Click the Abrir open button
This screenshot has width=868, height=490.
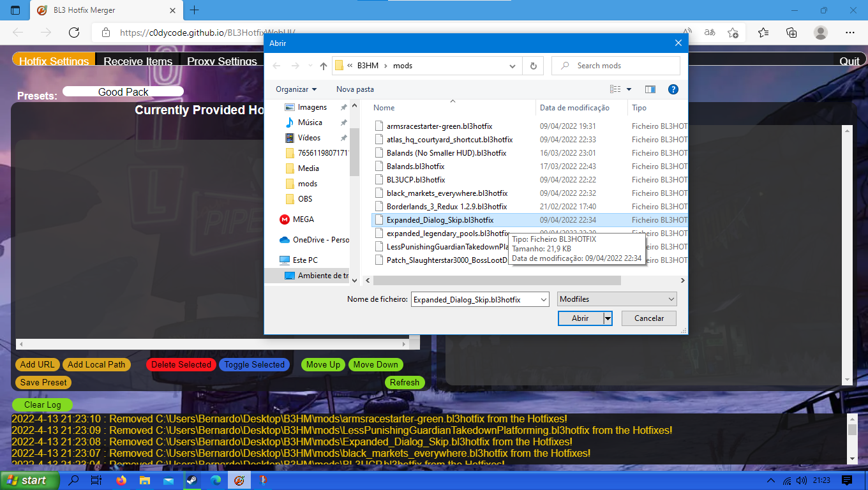(580, 318)
